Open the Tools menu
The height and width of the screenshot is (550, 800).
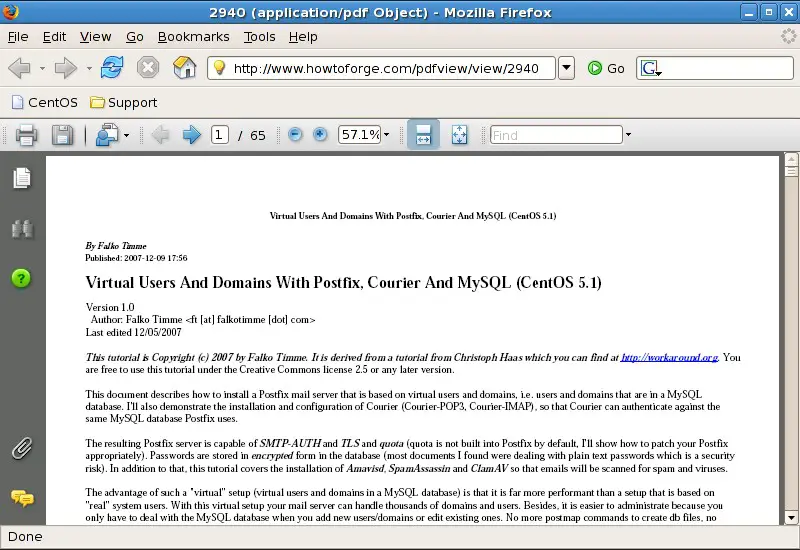259,37
